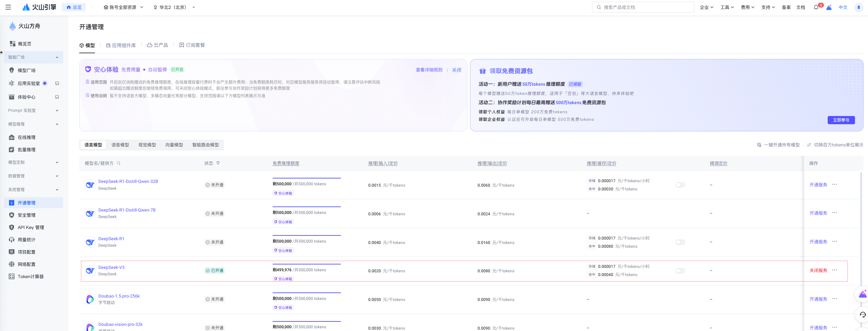Screen dimensions: 868x331
Task: Open 用量统计 page
Action: 27,240
